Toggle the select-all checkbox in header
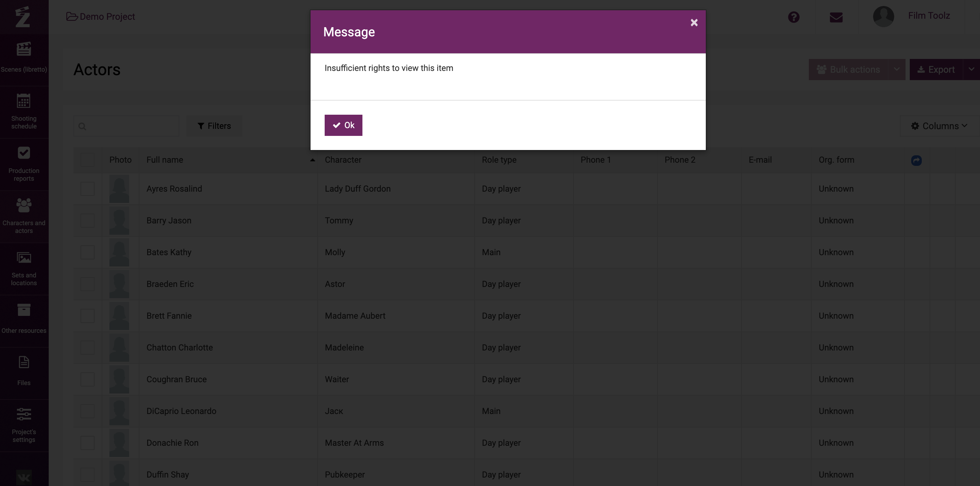The height and width of the screenshot is (486, 980). pyautogui.click(x=88, y=160)
